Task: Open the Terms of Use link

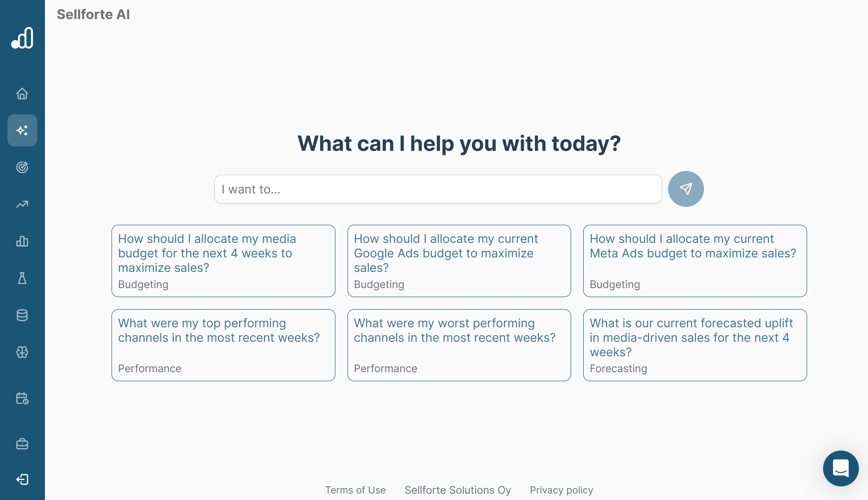Action: coord(355,490)
